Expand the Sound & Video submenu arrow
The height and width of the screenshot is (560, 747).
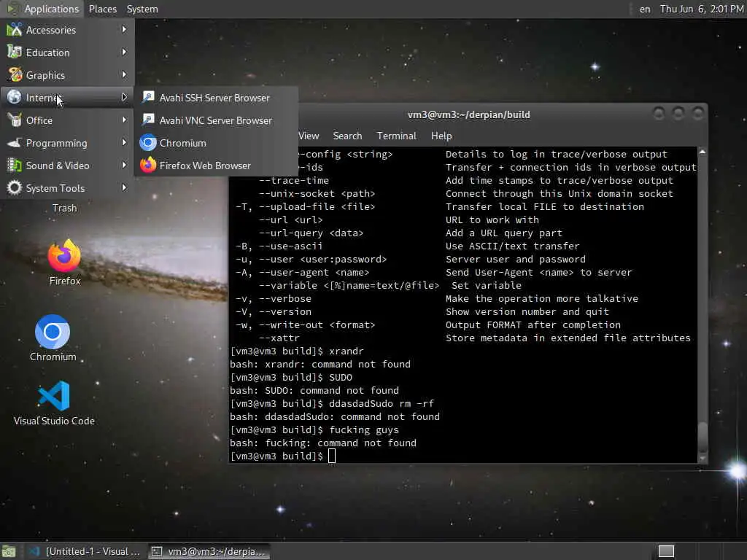click(124, 166)
